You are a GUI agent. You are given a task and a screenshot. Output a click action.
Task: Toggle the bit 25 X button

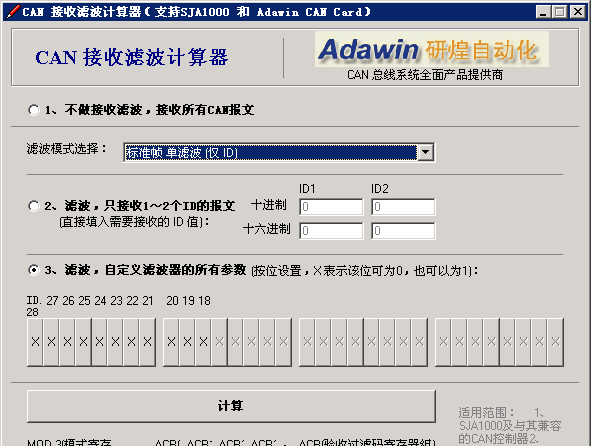(x=83, y=342)
